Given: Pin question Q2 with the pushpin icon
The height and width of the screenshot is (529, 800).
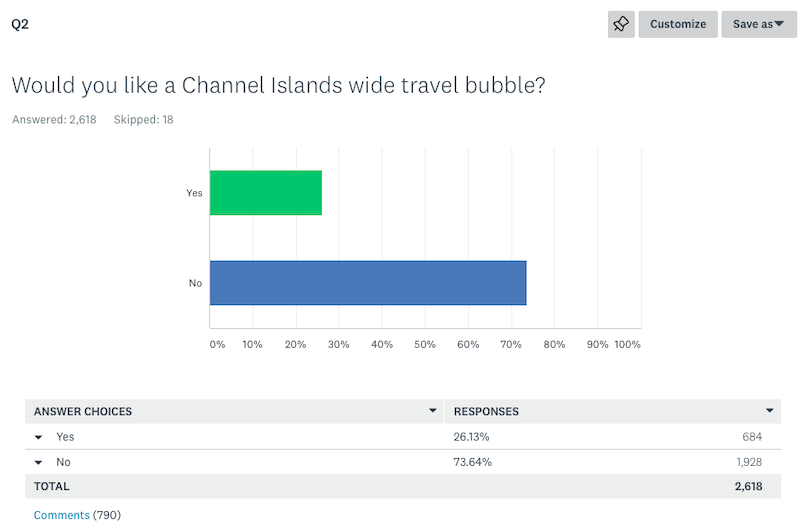Looking at the screenshot, I should [x=621, y=24].
